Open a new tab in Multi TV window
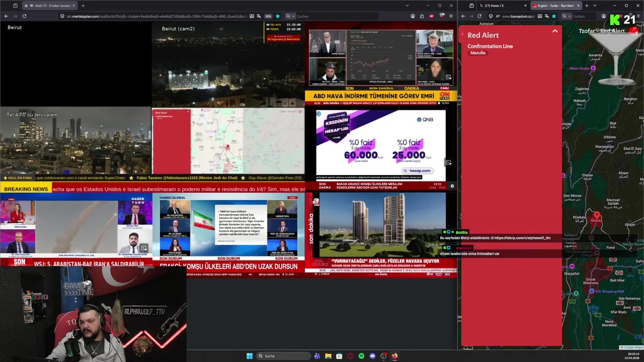644x362 pixels. (x=83, y=6)
